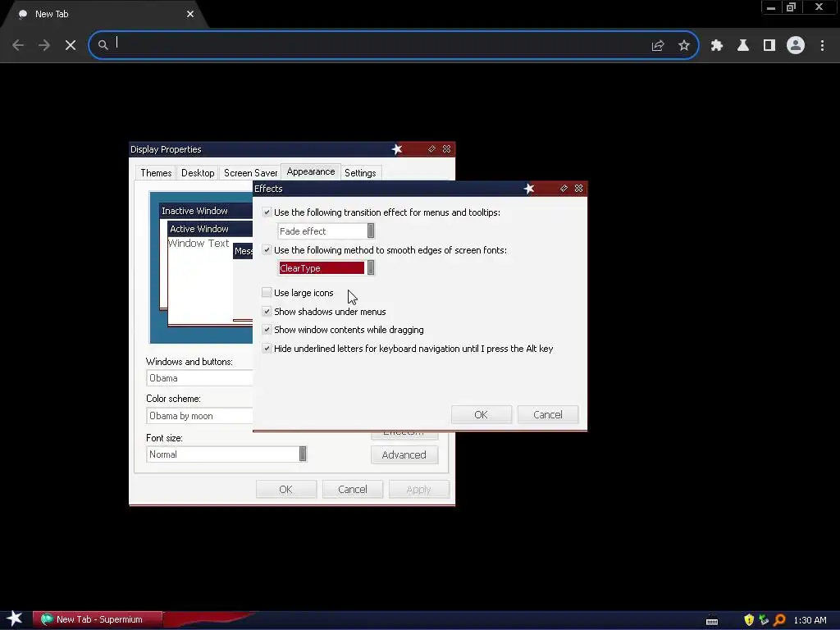Viewport: 840px width, 630px height.
Task: Enable Use large icons checkbox
Action: (267, 292)
